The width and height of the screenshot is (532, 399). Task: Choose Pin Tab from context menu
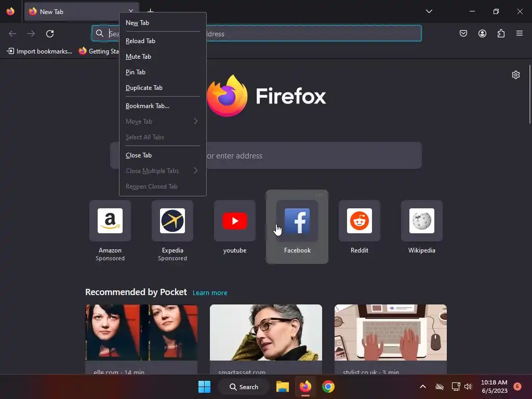pos(163,72)
